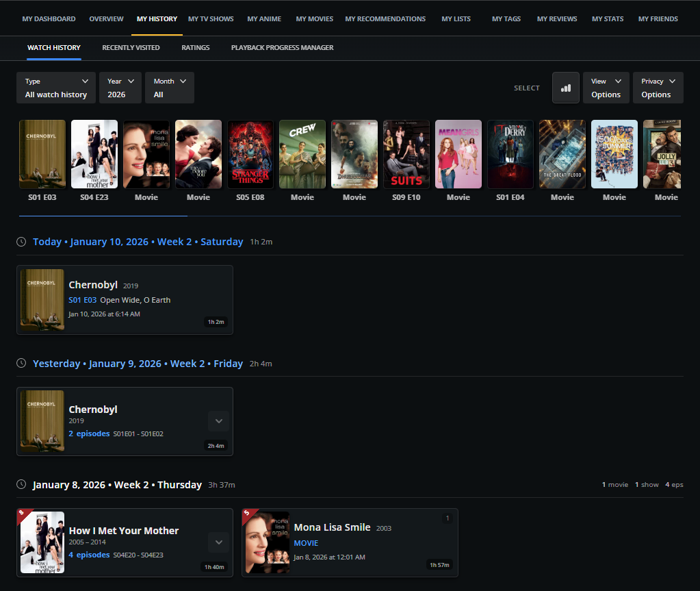Open the S01 E03 episode link for Chernobyl

(x=82, y=300)
